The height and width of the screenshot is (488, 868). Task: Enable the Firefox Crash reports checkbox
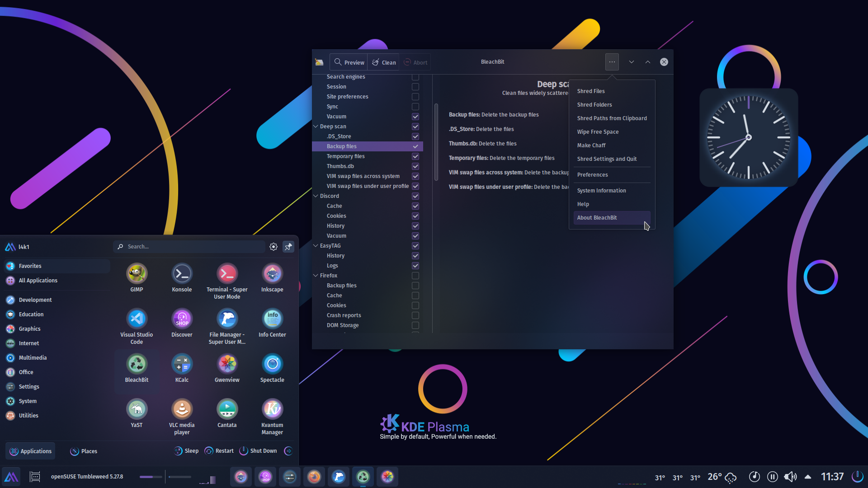pyautogui.click(x=415, y=315)
